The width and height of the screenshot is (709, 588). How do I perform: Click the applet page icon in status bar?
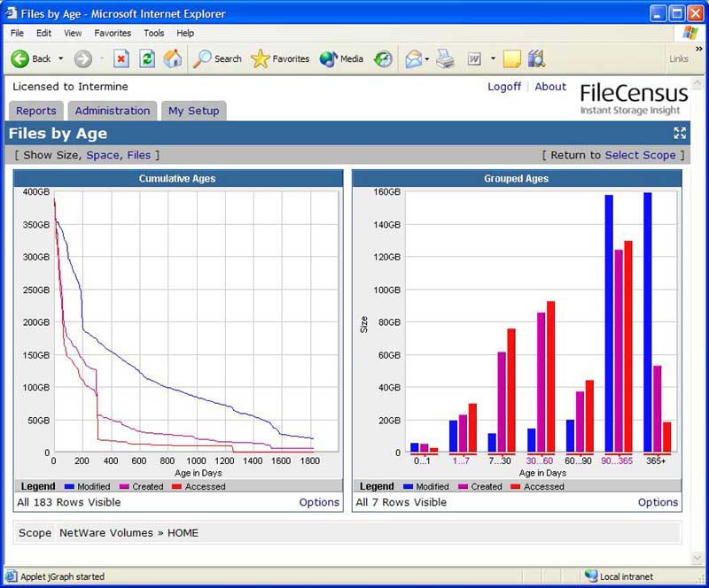(x=11, y=576)
